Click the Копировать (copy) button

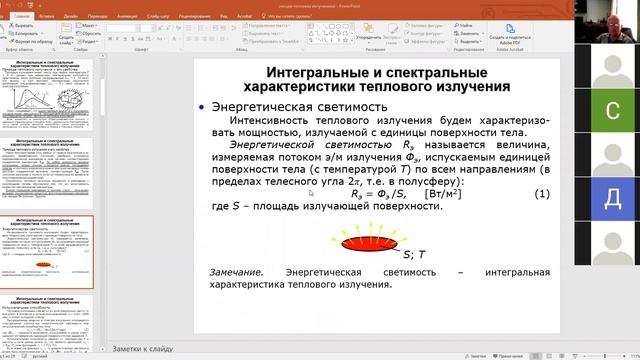(25, 33)
